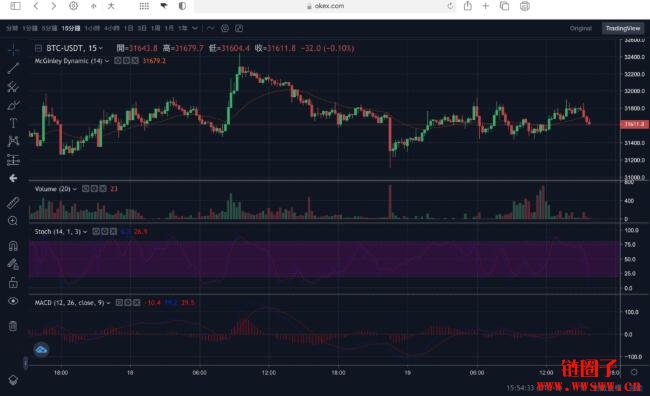Select the trend line drawing tool
The image size is (650, 396).
[x=13, y=68]
